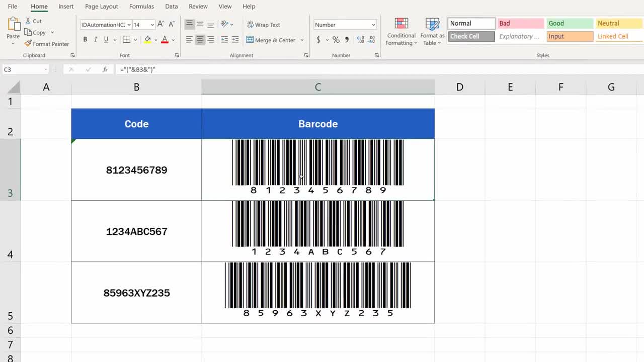Expand the Merge & Center options arrow
The width and height of the screenshot is (644, 362).
coord(302,40)
